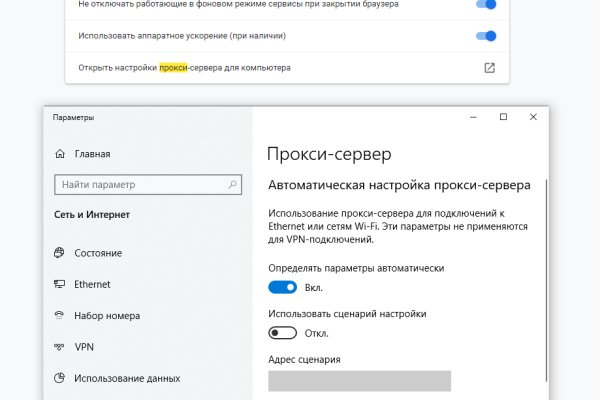600x400 pixels.
Task: Open Использование данных settings page
Action: tap(127, 378)
